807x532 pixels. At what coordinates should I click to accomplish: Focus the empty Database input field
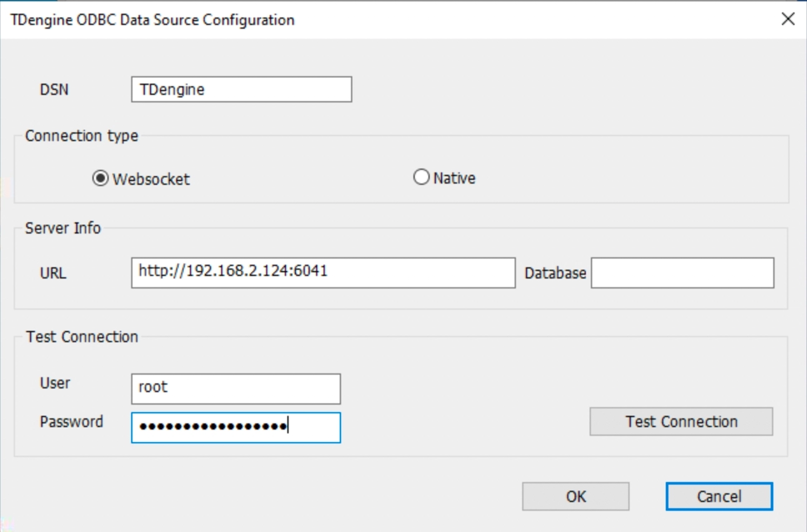[682, 273]
